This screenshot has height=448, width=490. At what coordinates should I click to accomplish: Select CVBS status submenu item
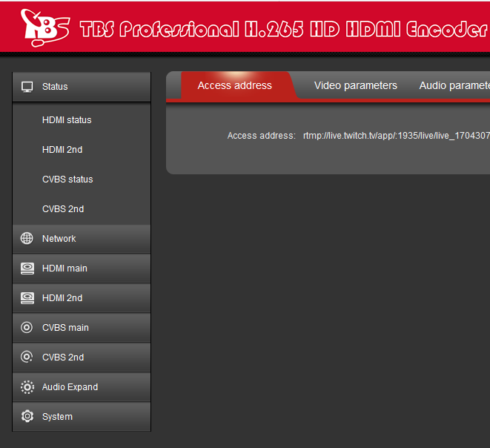pos(67,179)
